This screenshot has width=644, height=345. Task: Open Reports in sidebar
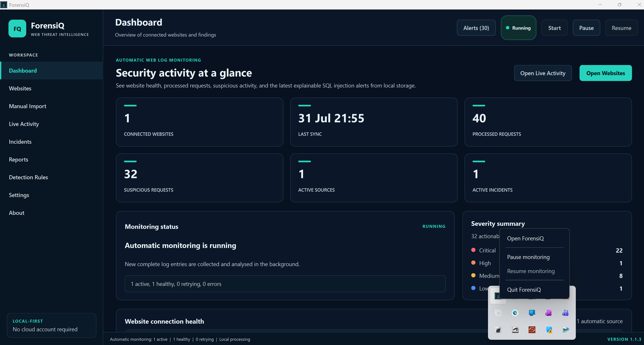pos(51,159)
